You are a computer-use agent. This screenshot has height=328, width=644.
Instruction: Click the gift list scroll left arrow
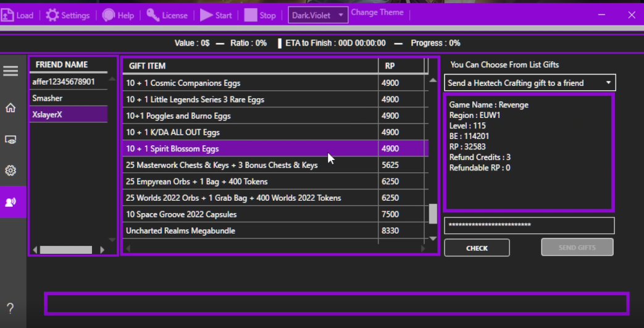coord(128,248)
